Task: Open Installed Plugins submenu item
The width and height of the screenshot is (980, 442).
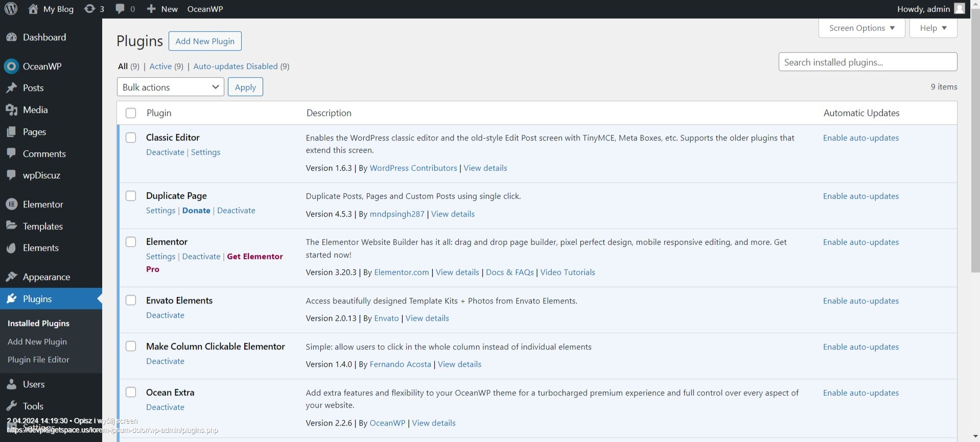Action: pos(38,323)
